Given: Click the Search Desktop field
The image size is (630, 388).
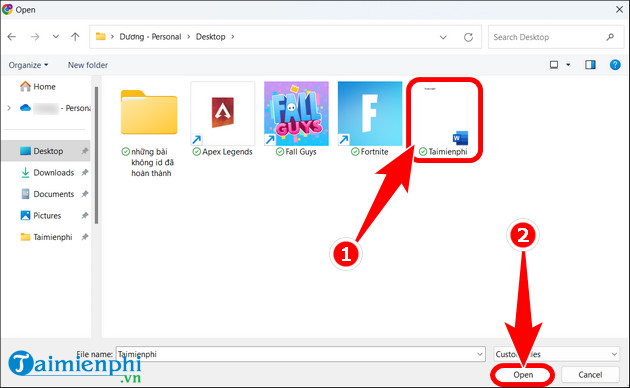Looking at the screenshot, I should [555, 37].
